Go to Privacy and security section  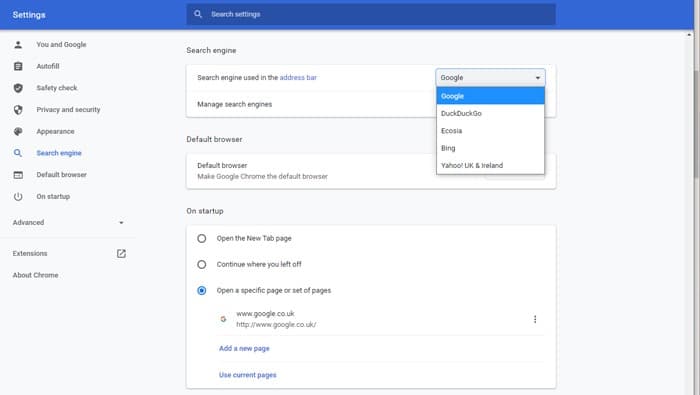coord(68,110)
